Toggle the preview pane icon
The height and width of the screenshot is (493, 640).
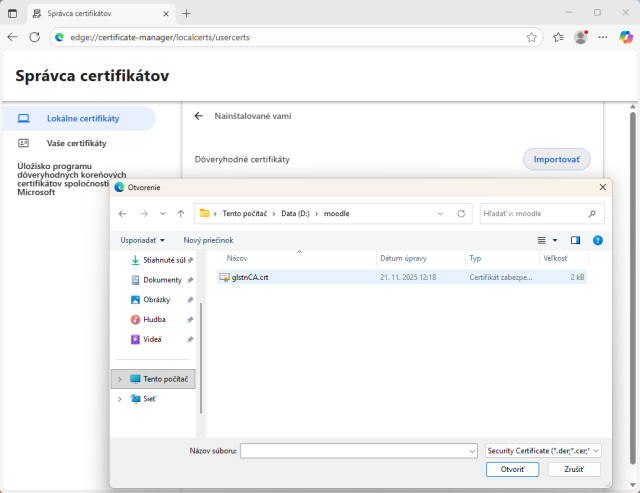point(575,240)
